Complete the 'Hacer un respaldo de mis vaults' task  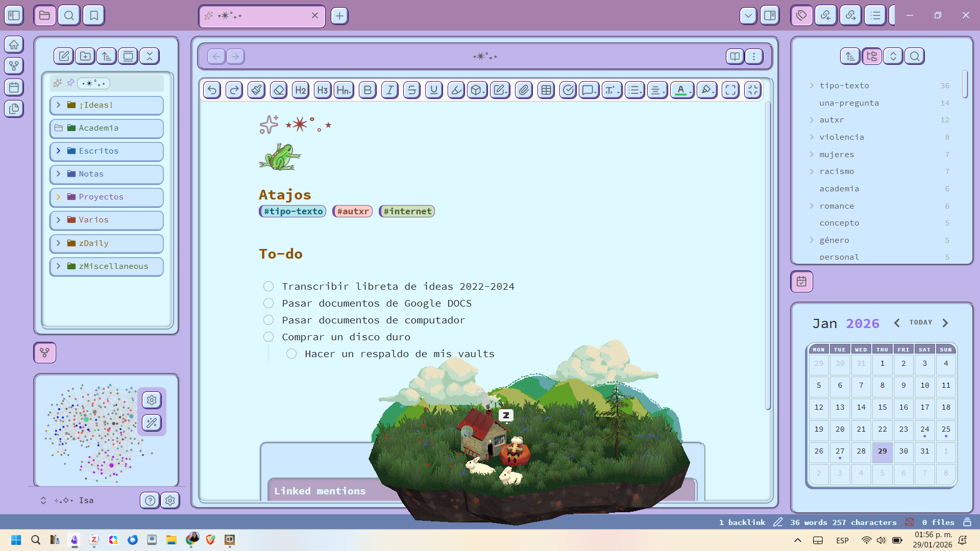[x=291, y=354]
